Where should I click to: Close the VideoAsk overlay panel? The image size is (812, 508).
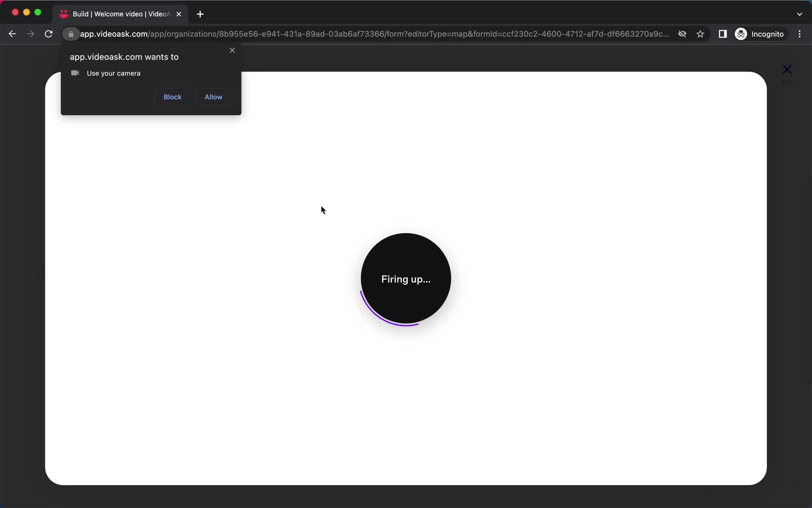tap(787, 70)
